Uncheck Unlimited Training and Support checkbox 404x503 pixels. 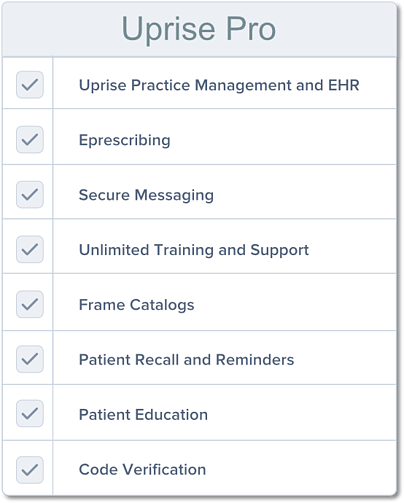pos(30,249)
